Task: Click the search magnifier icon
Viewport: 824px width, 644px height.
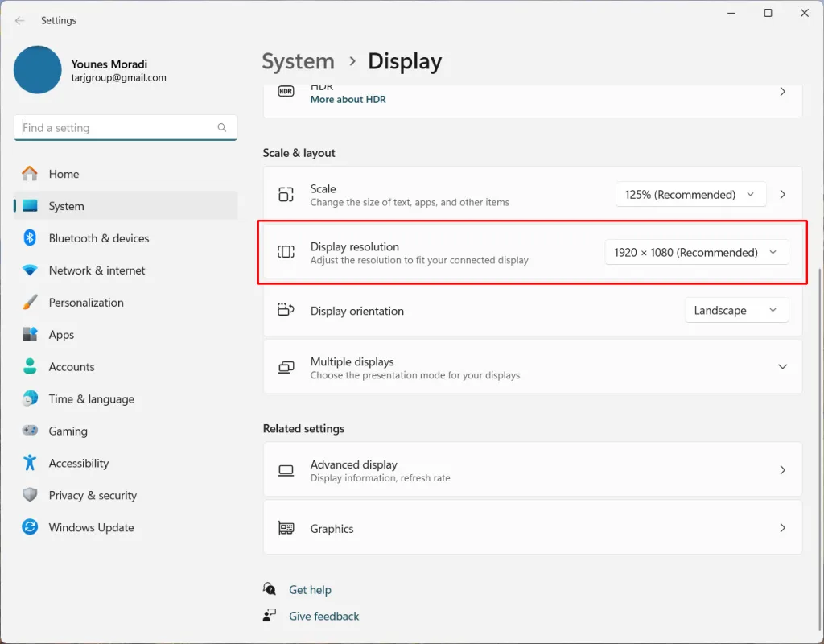Action: pyautogui.click(x=222, y=127)
